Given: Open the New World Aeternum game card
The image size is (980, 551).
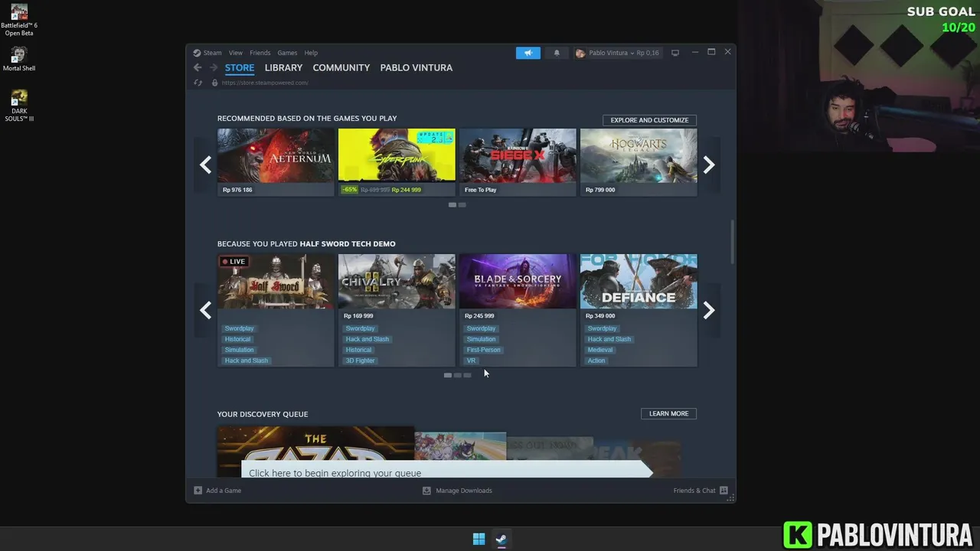Looking at the screenshot, I should click(x=276, y=162).
